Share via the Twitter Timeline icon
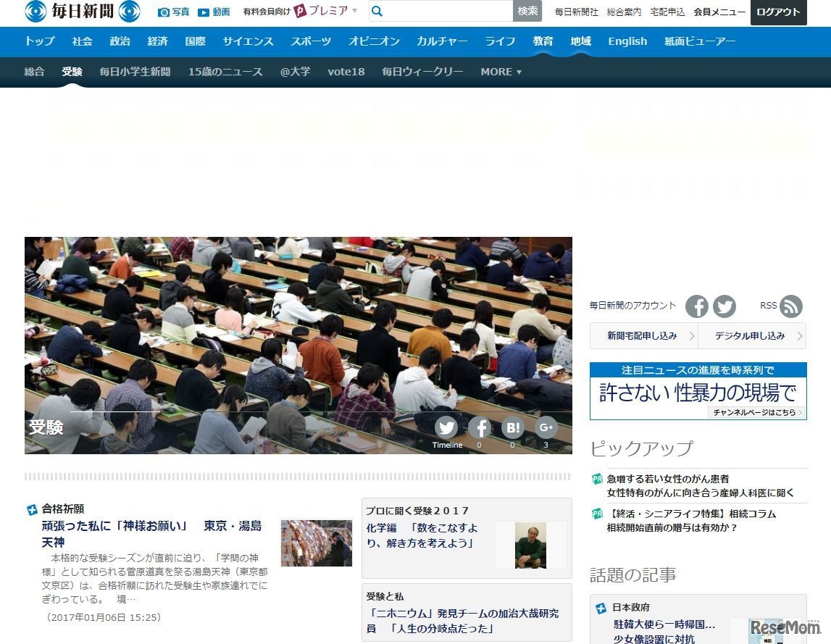Viewport: 831px width, 644px height. (446, 427)
